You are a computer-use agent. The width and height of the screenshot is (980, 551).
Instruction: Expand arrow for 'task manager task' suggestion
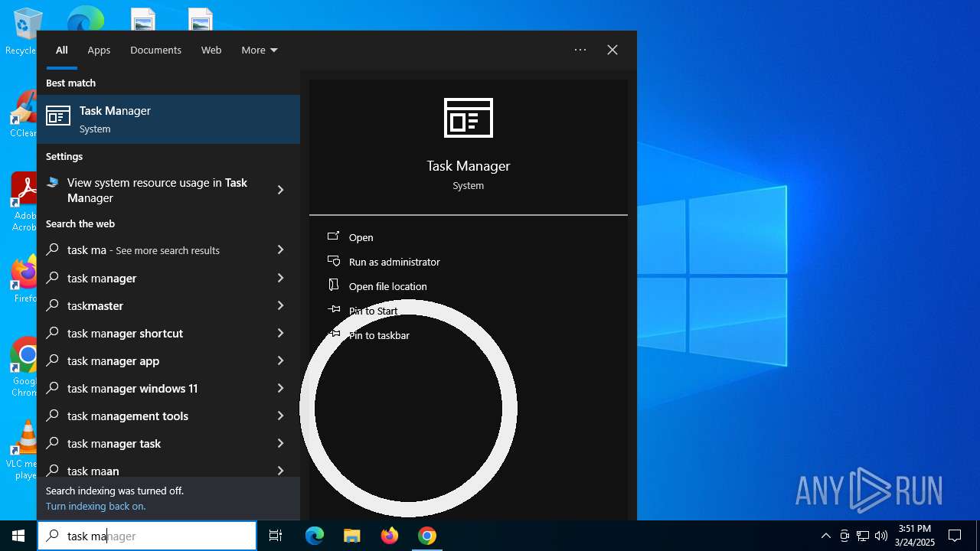pos(280,443)
